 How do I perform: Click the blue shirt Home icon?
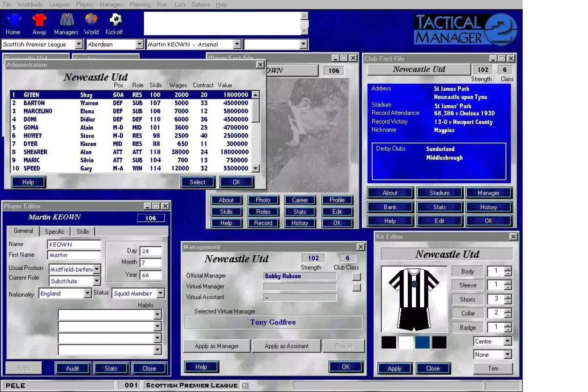(14, 20)
